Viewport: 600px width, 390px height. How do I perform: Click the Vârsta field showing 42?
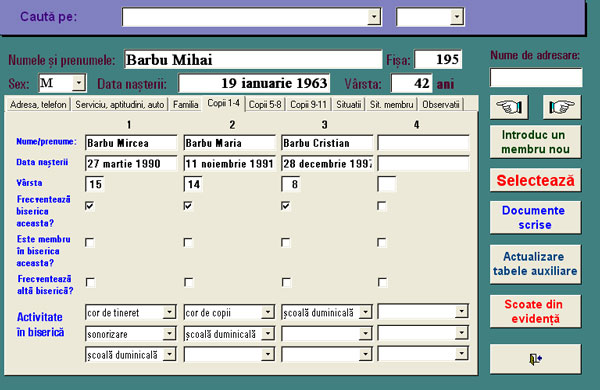[412, 83]
